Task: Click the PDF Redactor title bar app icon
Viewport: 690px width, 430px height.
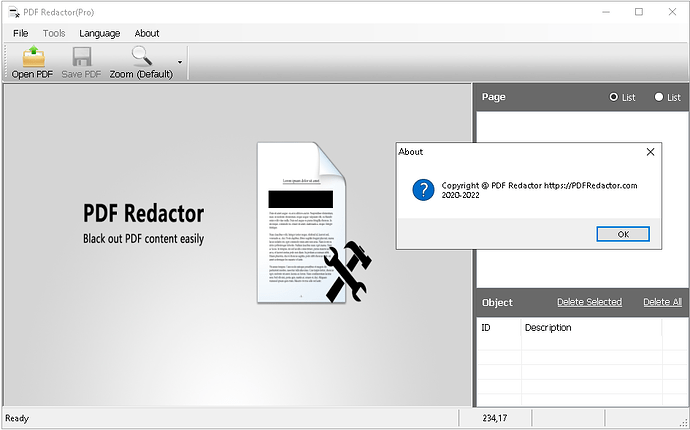Action: tap(14, 12)
